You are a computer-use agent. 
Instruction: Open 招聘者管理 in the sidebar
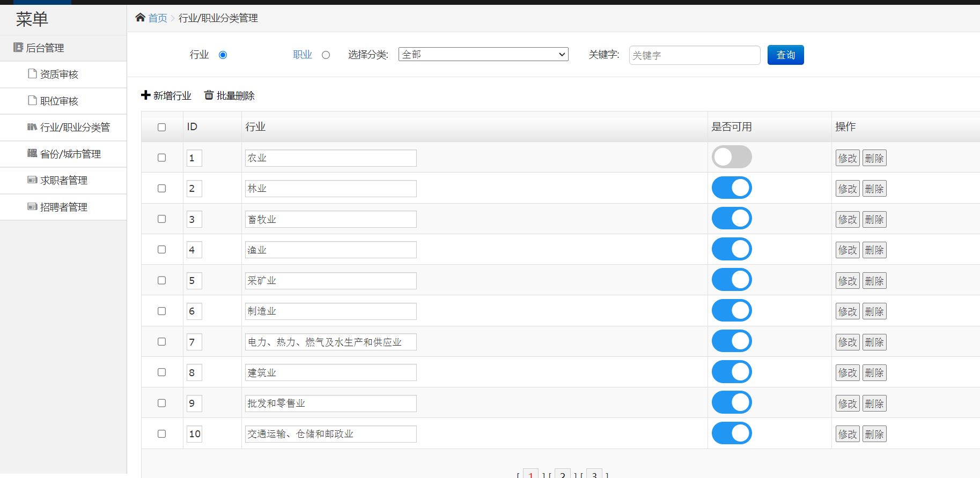click(x=63, y=207)
